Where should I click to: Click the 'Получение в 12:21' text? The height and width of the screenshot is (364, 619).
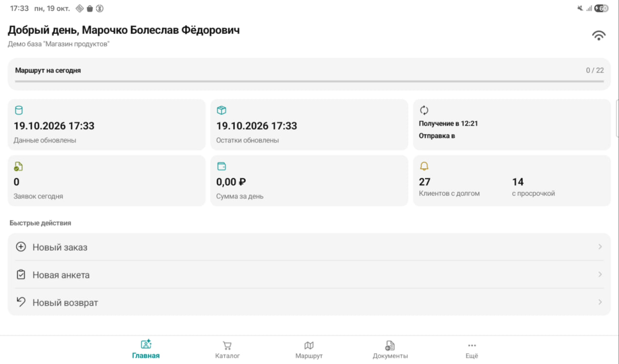point(448,123)
